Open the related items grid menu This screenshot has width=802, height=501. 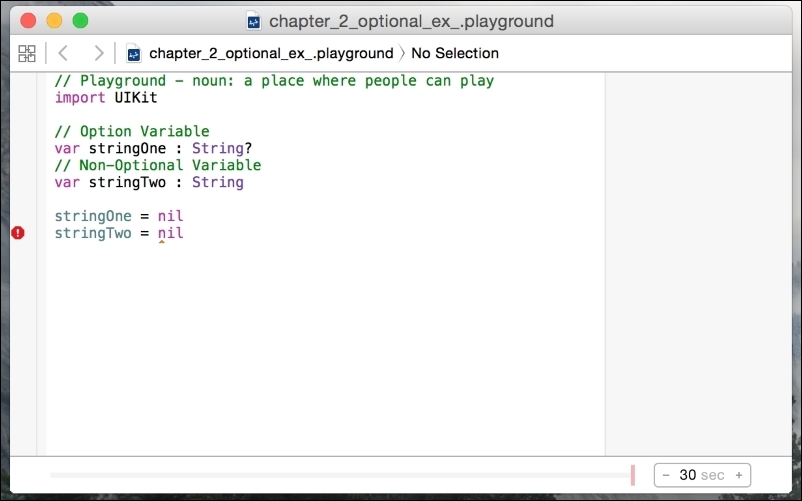pos(27,53)
